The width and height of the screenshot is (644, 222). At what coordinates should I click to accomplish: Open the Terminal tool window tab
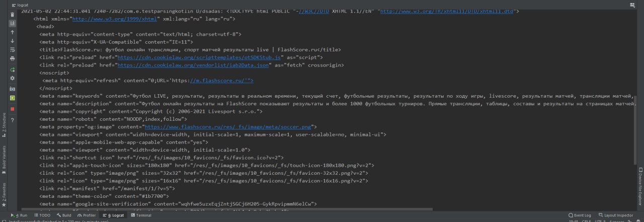click(141, 215)
